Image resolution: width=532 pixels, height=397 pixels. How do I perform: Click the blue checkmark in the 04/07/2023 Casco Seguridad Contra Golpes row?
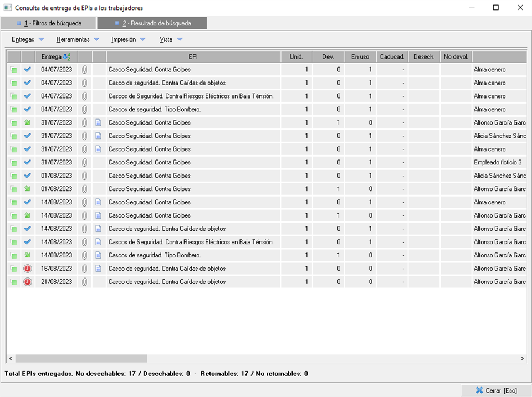28,69
